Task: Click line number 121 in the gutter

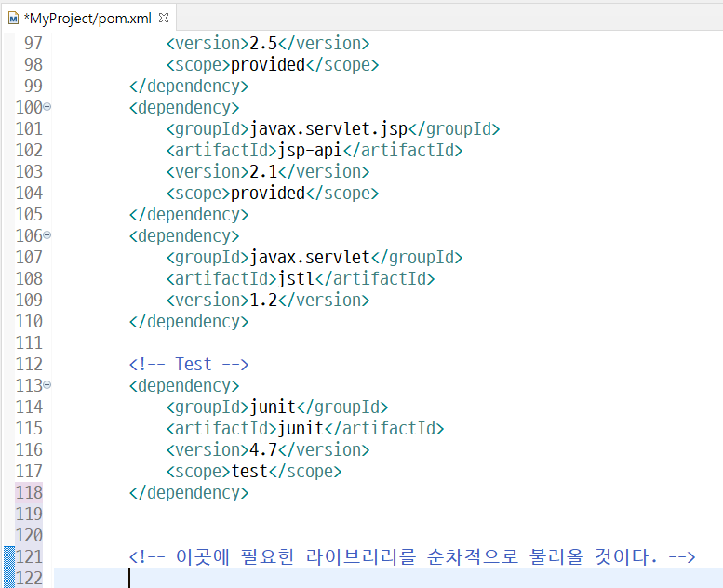Action: (29, 557)
